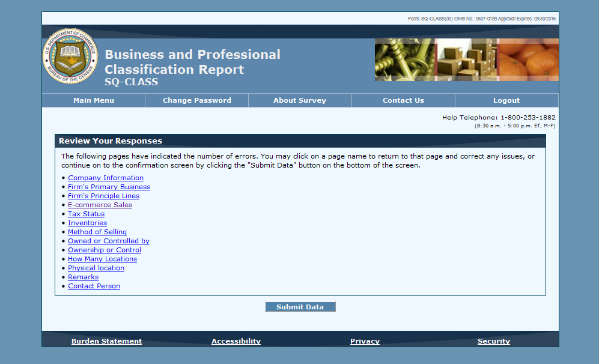Open the Burden Statement footer link
The image size is (599, 364).
tap(106, 341)
